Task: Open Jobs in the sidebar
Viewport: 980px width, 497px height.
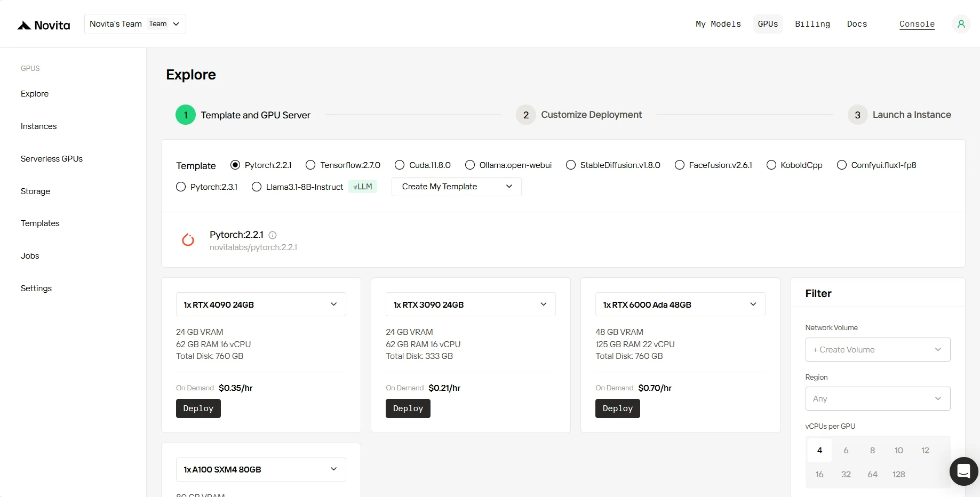Action: pos(30,256)
